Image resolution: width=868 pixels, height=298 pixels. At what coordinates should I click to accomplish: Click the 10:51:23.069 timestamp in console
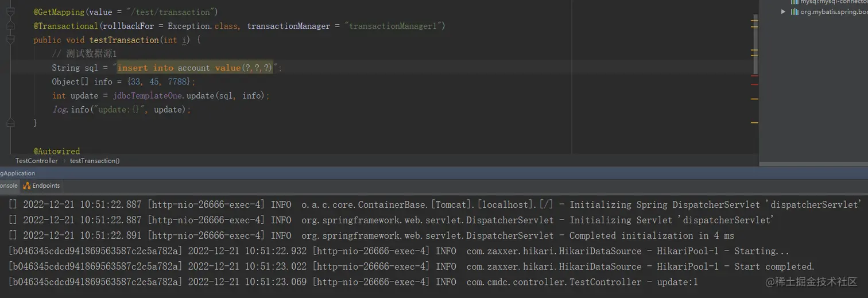pyautogui.click(x=276, y=282)
